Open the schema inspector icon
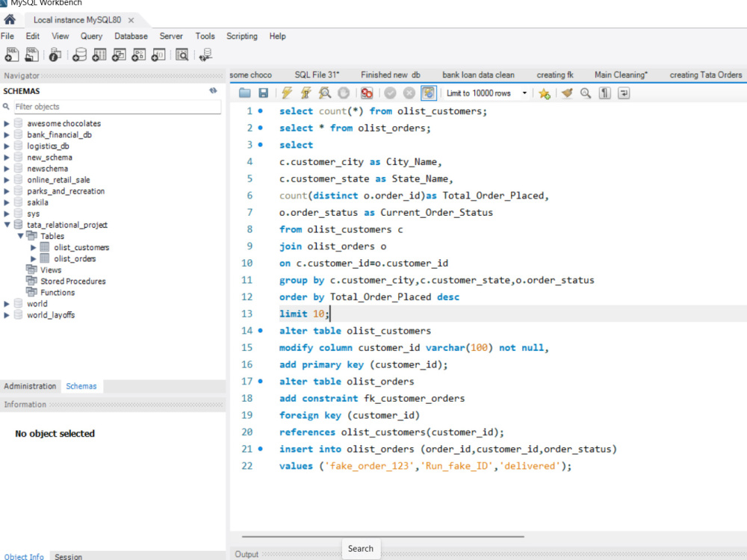747x560 pixels. pos(55,55)
